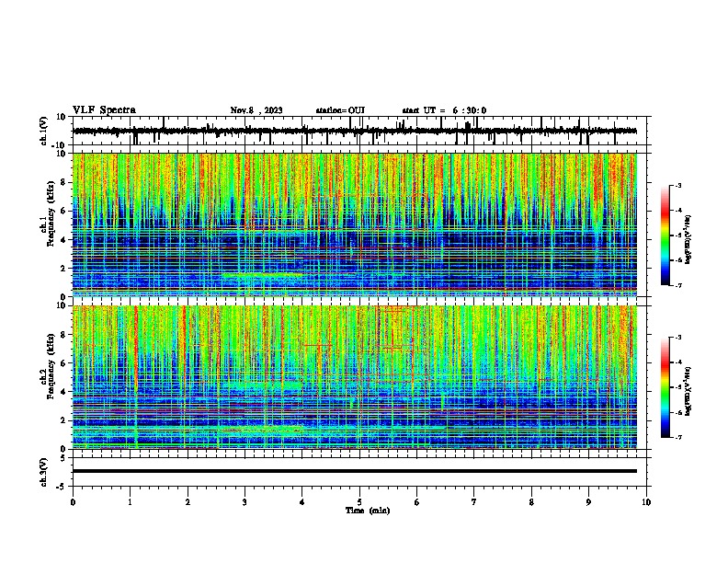Viewport: 728px width, 563px height.
Task: Click tick label "8" on the time axis
Action: click(531, 502)
